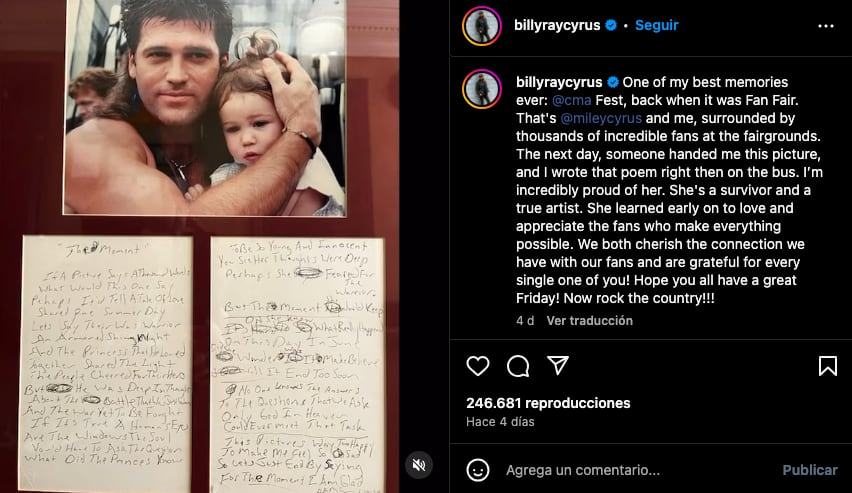Follow the account via Seguir

(656, 25)
